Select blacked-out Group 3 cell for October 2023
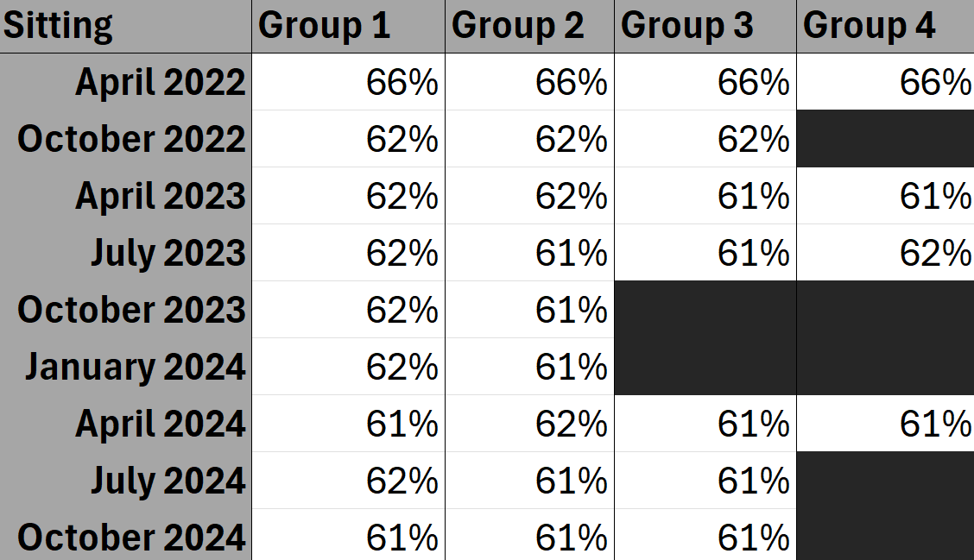The height and width of the screenshot is (560, 974). coord(705,310)
